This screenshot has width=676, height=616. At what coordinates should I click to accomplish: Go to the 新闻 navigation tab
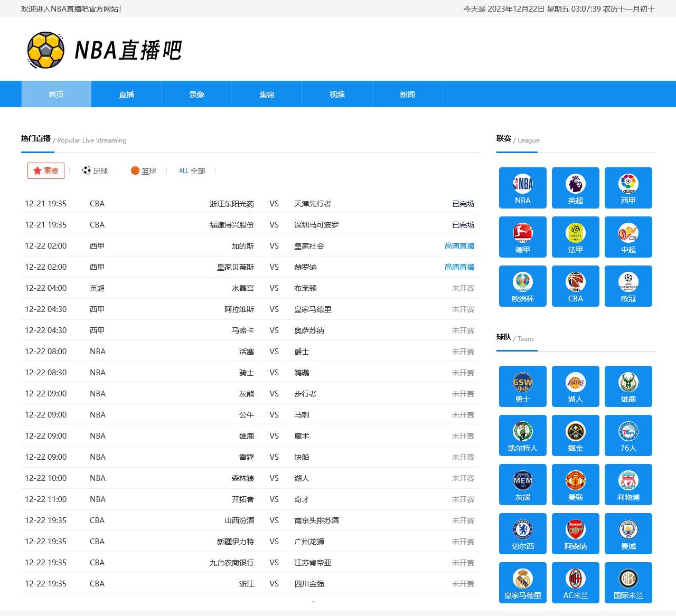point(407,94)
